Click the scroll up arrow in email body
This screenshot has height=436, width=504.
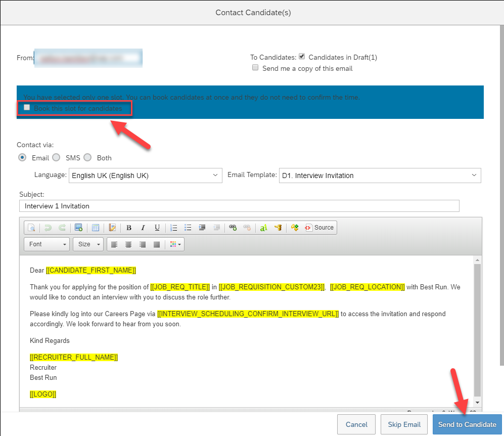coord(477,260)
